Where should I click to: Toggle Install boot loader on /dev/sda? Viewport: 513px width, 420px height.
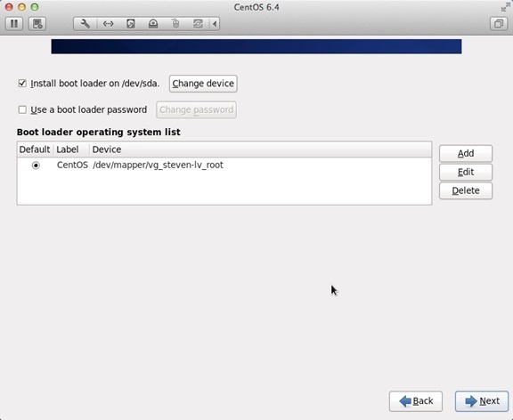(x=22, y=84)
